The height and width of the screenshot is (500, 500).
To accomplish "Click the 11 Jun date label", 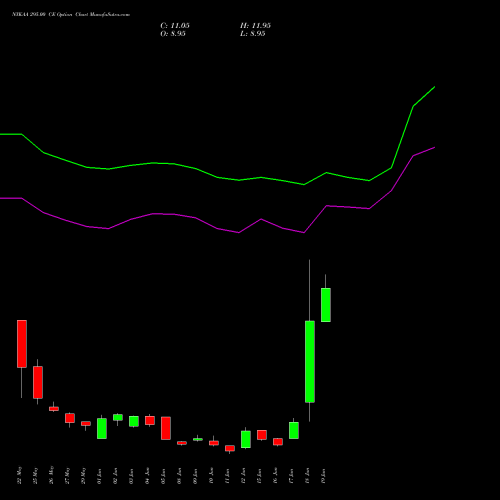I will click(227, 476).
